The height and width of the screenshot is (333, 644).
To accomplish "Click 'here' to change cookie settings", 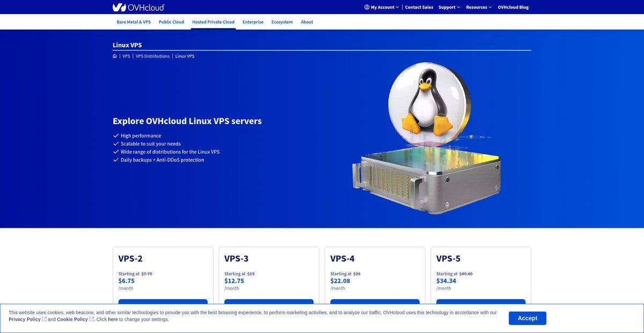I will 113,319.
